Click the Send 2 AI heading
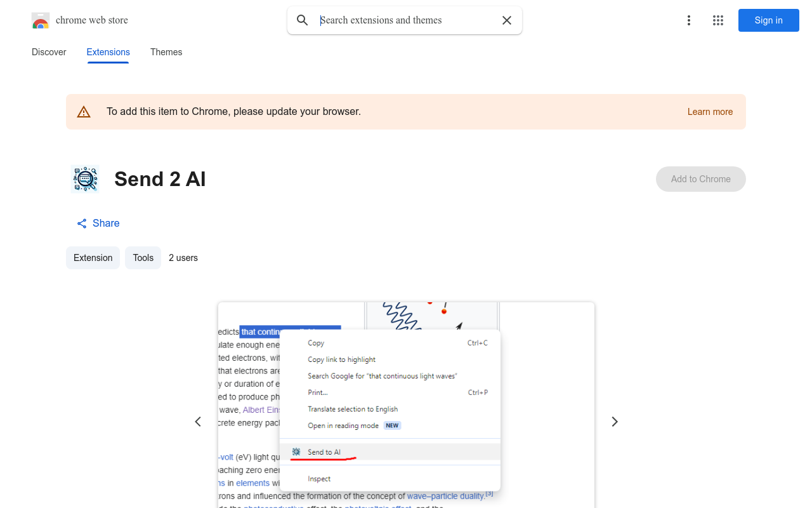This screenshot has height=508, width=812. pyautogui.click(x=160, y=179)
